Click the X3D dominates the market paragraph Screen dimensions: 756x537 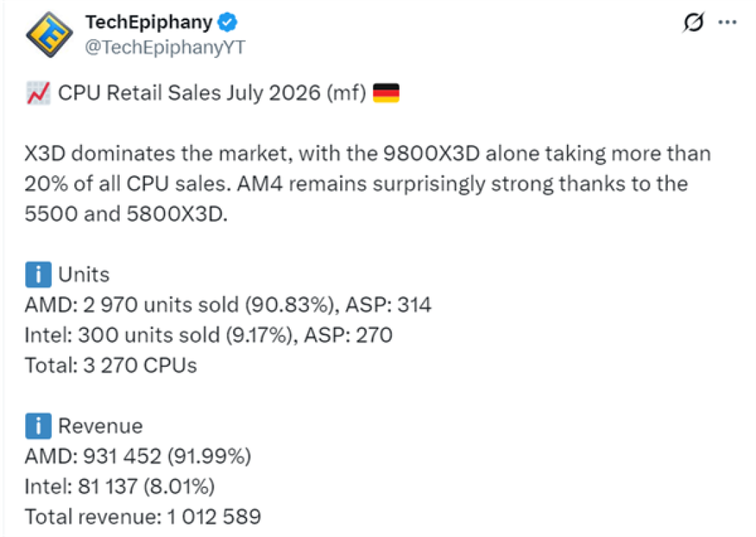point(367,183)
